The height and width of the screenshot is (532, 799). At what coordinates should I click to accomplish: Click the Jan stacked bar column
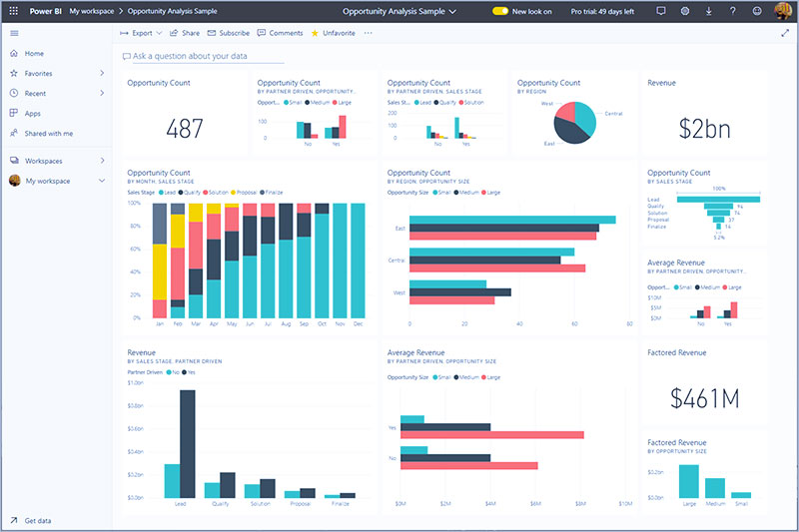coord(160,261)
